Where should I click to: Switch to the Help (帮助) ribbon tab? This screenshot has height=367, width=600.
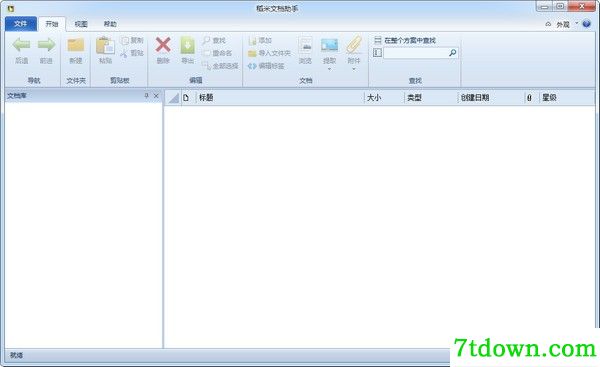point(110,24)
